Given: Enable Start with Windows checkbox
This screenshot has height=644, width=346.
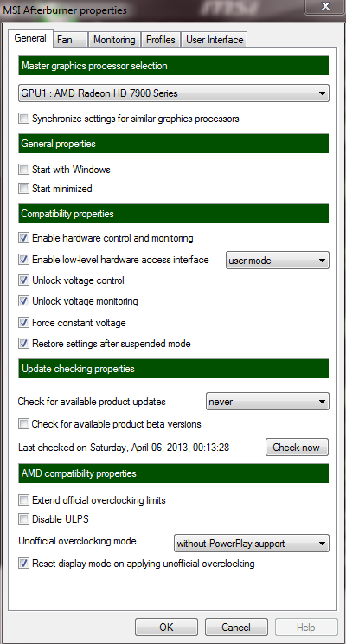Looking at the screenshot, I should coord(24,169).
